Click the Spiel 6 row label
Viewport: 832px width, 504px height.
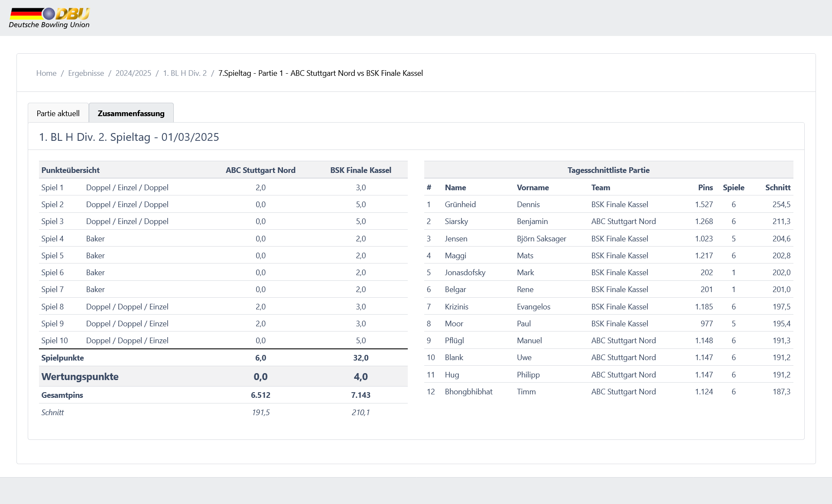click(52, 273)
